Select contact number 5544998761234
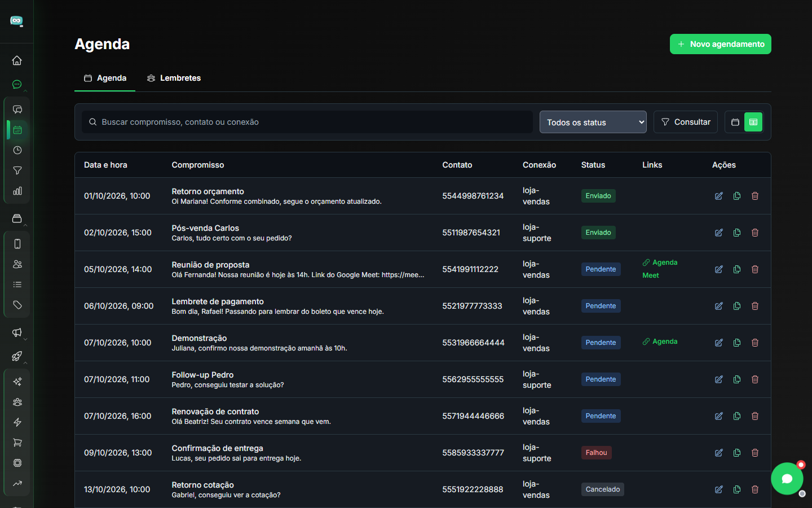Screen dimensions: 812x508 (x=473, y=196)
